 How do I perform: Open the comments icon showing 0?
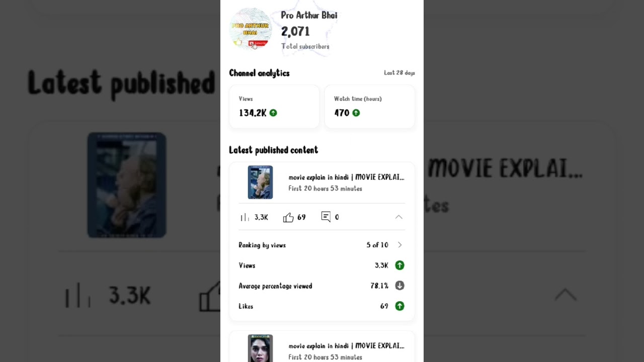click(x=326, y=217)
